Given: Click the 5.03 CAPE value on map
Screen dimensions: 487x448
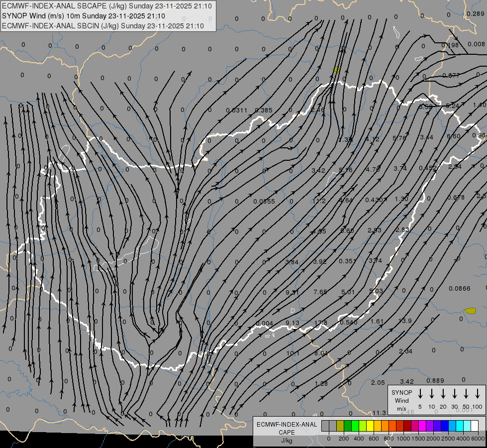Looking at the screenshot, I should (x=376, y=291).
